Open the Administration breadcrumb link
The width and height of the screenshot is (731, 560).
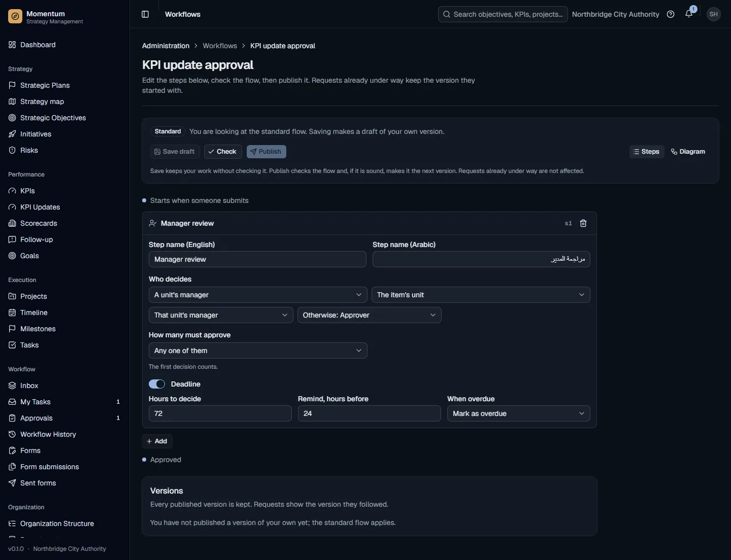pyautogui.click(x=166, y=46)
